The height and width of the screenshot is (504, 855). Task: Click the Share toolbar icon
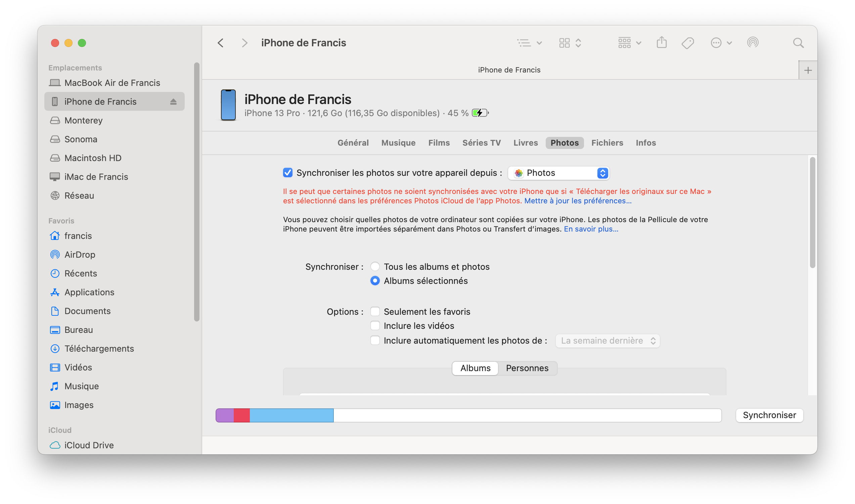coord(661,43)
